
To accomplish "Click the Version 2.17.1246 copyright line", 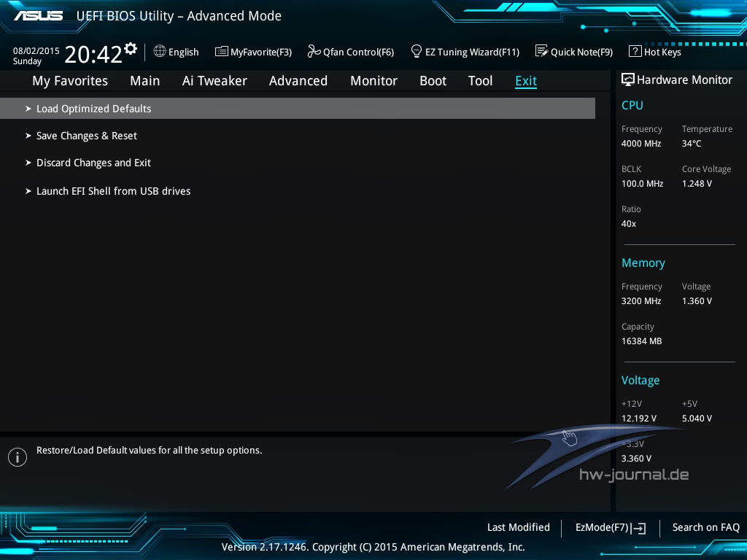I will 373,547.
